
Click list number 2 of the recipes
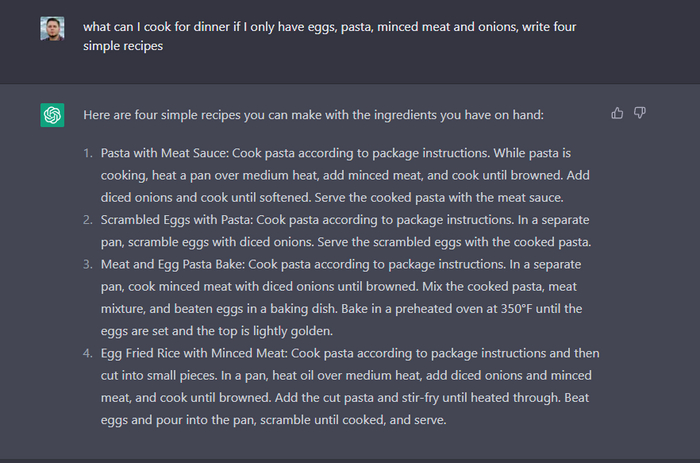coord(88,220)
